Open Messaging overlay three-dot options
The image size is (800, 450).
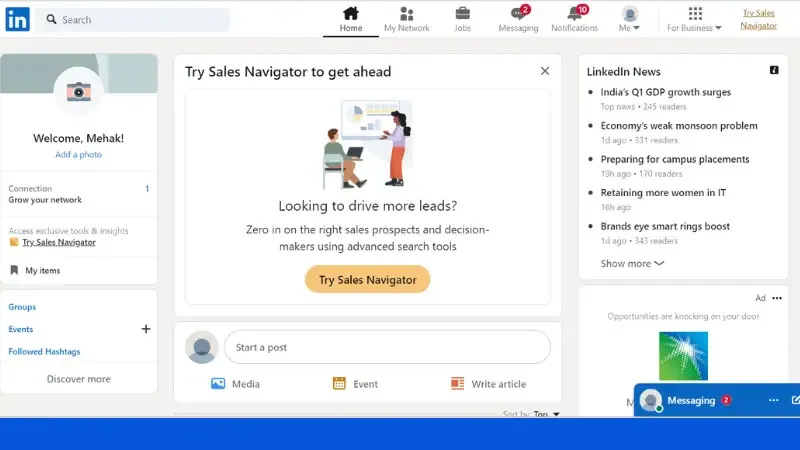[x=773, y=400]
